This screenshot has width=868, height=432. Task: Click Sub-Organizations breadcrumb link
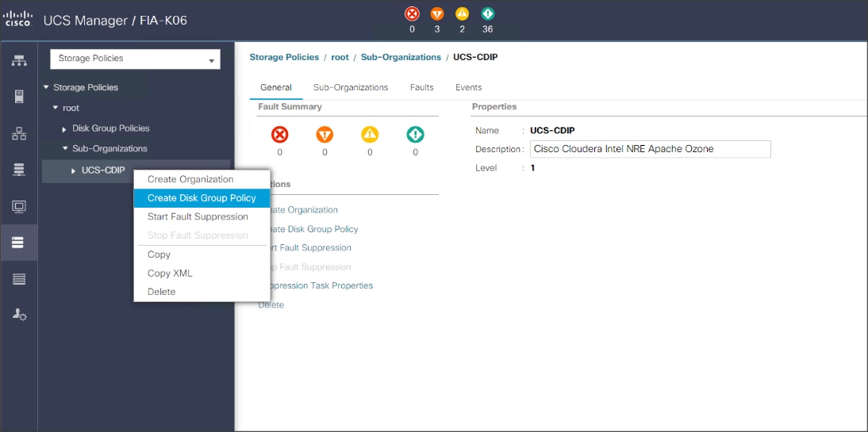[x=401, y=57]
